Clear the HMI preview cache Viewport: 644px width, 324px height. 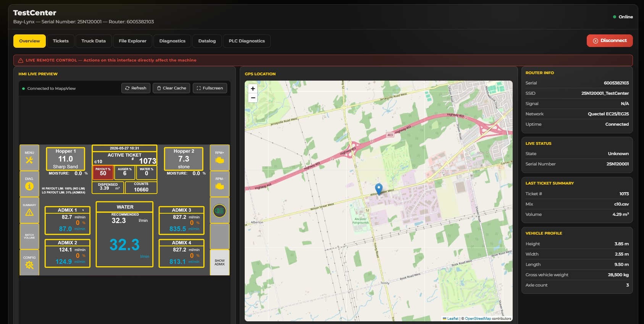(x=171, y=88)
